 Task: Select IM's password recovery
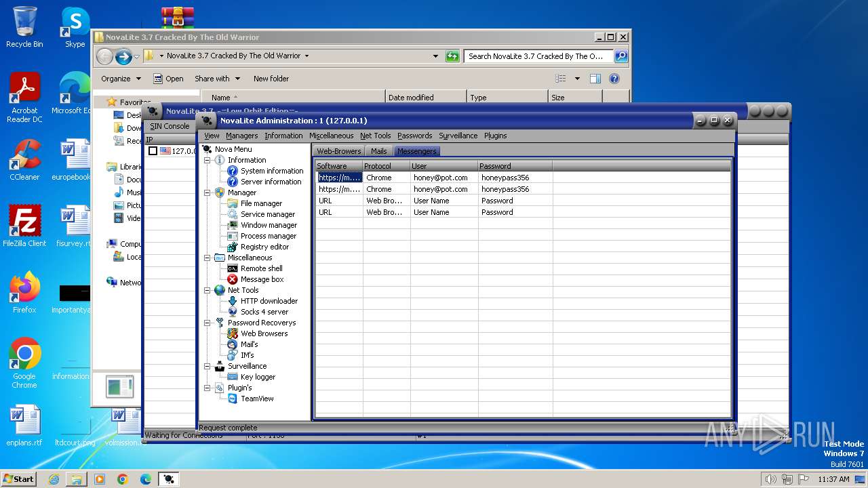click(248, 355)
